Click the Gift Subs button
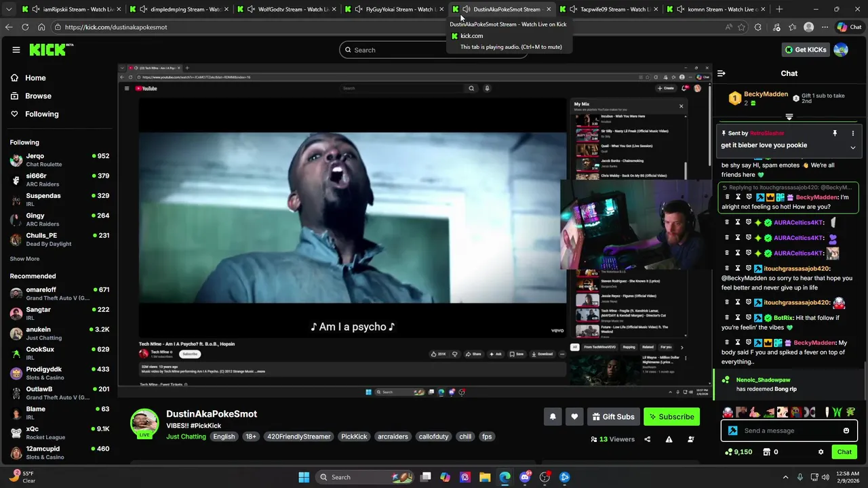Image resolution: width=868 pixels, height=488 pixels. pyautogui.click(x=613, y=417)
